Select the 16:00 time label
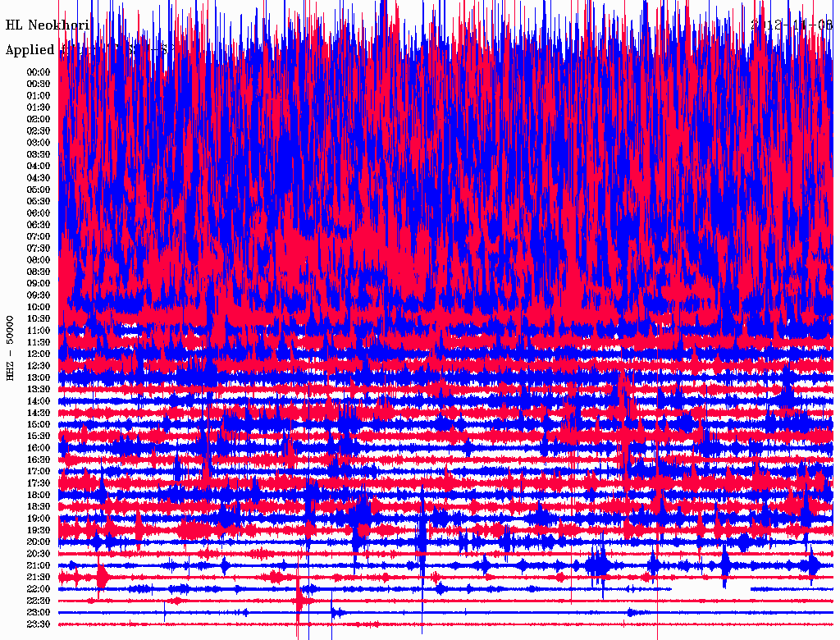The width and height of the screenshot is (840, 640). click(x=39, y=448)
